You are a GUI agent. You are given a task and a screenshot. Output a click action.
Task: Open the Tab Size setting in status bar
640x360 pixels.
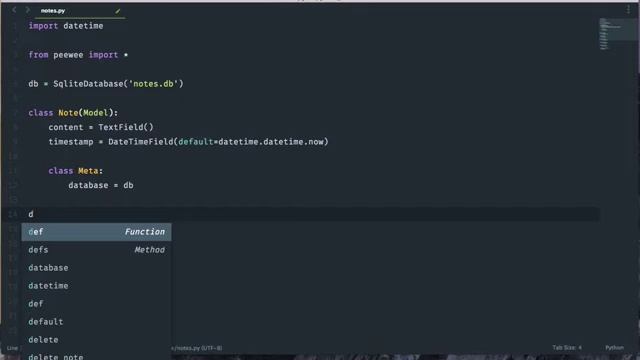coord(567,348)
